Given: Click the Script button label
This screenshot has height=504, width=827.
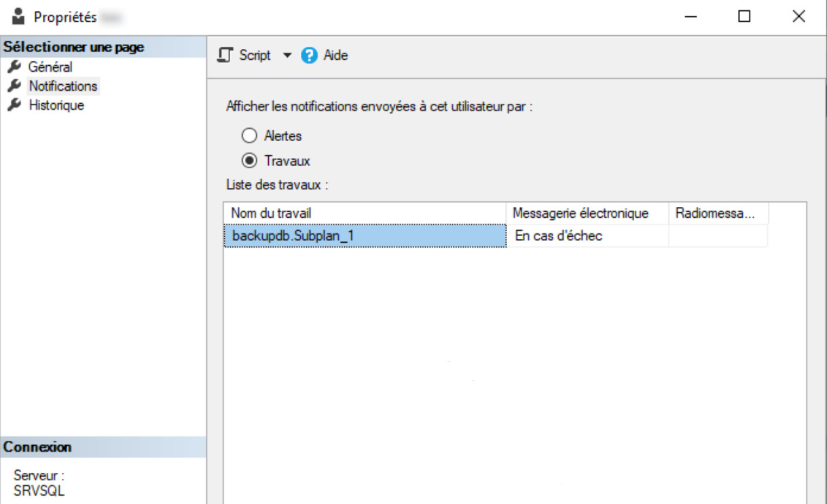Looking at the screenshot, I should pyautogui.click(x=255, y=56).
